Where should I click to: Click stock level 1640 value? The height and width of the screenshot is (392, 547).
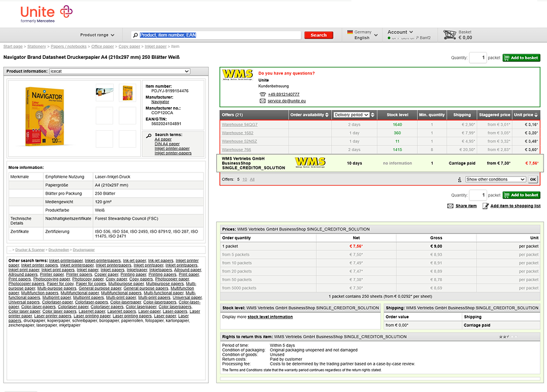pyautogui.click(x=398, y=125)
